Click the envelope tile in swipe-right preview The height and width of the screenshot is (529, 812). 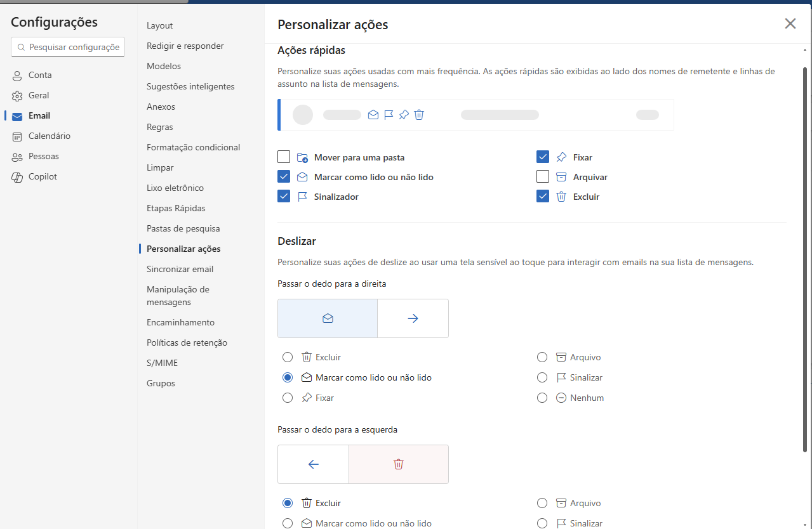click(328, 318)
